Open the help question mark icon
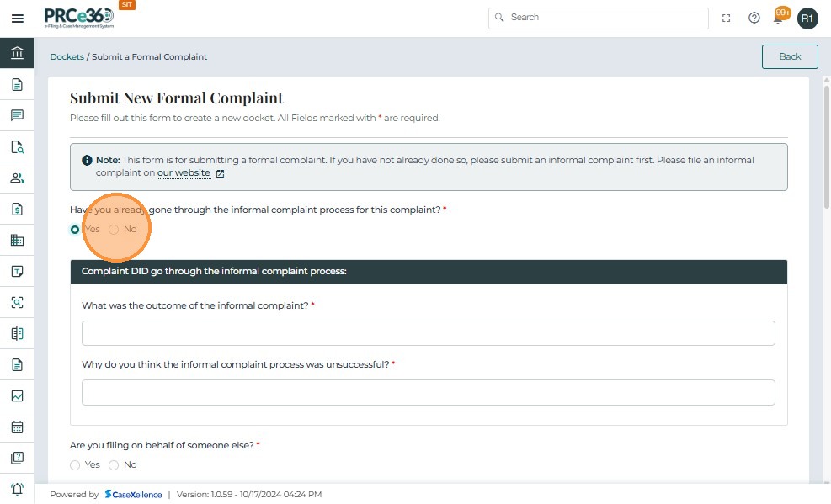The width and height of the screenshot is (831, 504). tap(754, 18)
